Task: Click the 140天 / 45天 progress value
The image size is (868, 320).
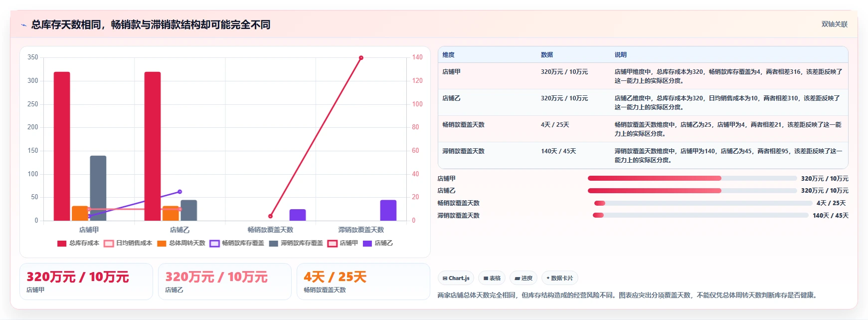Action: pos(831,216)
